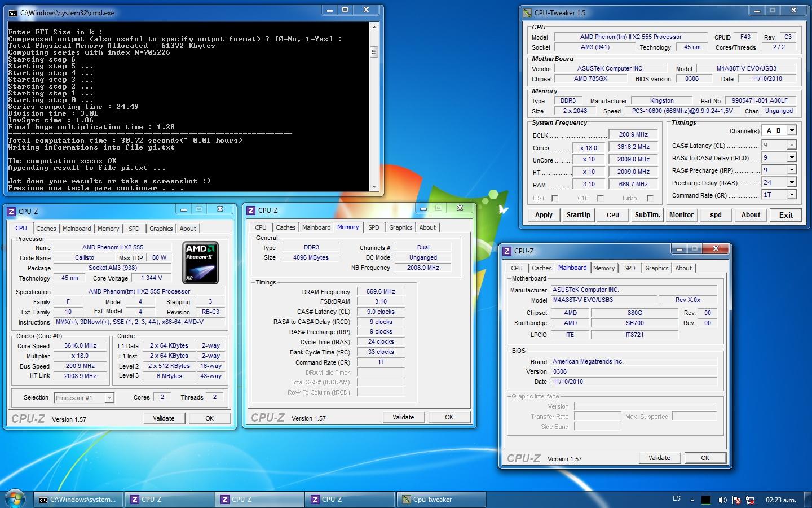Click the ES language indicator
The height and width of the screenshot is (508, 812).
[677, 499]
